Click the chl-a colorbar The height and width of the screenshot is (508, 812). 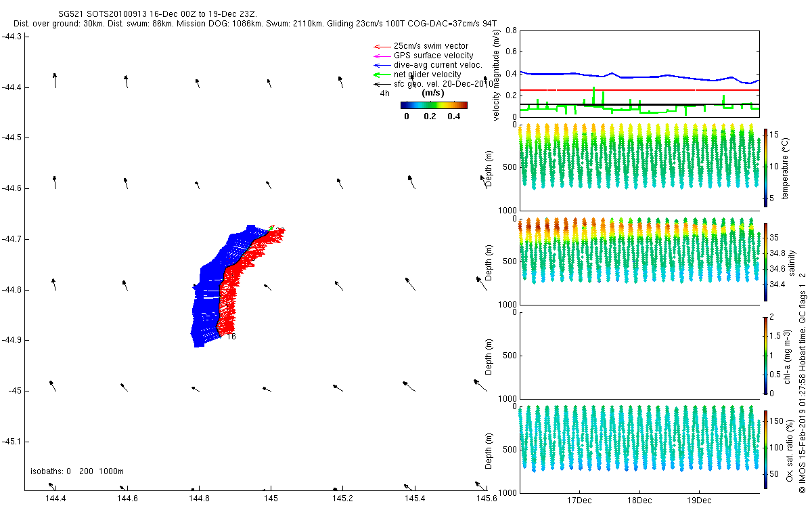coord(765,355)
